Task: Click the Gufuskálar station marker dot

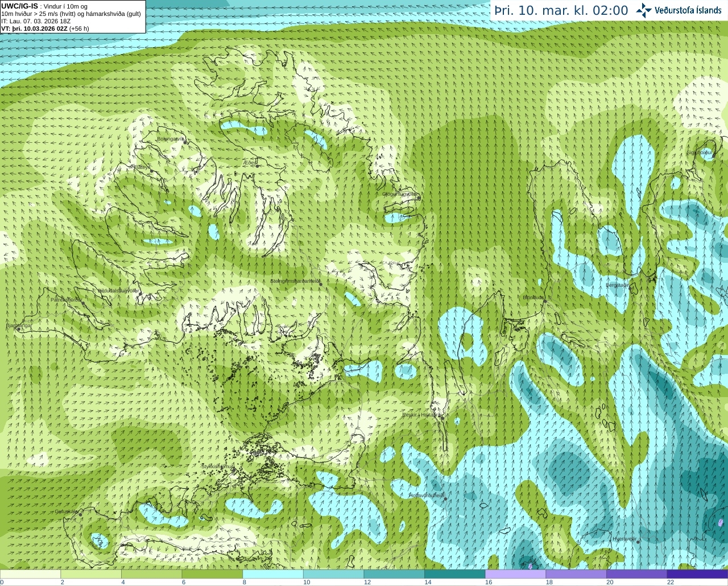Action: tap(81, 514)
